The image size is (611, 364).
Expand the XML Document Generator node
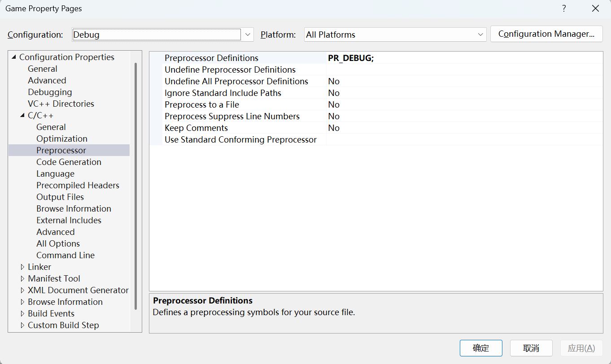click(22, 290)
